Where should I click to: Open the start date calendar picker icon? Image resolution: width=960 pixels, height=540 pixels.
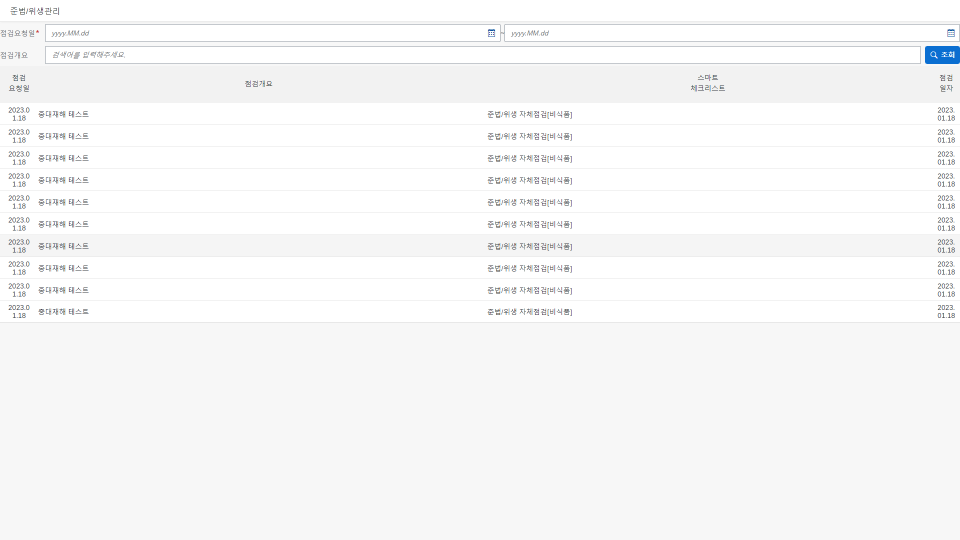[491, 33]
